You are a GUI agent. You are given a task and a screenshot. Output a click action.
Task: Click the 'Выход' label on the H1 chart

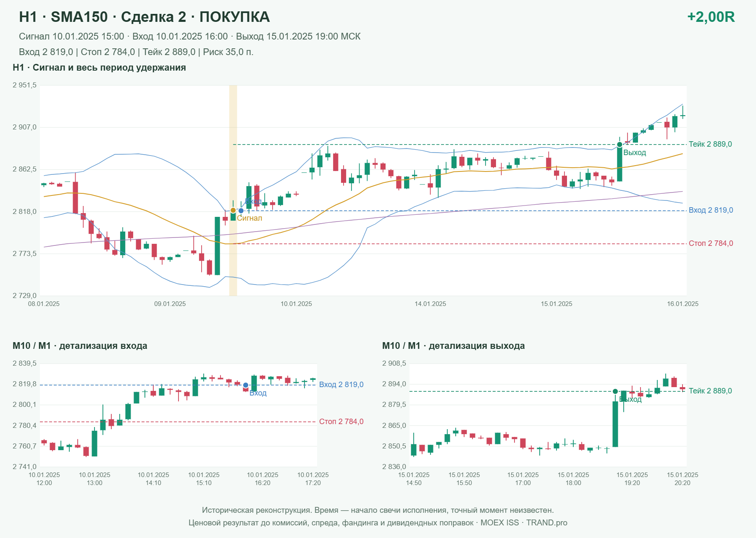(x=635, y=153)
